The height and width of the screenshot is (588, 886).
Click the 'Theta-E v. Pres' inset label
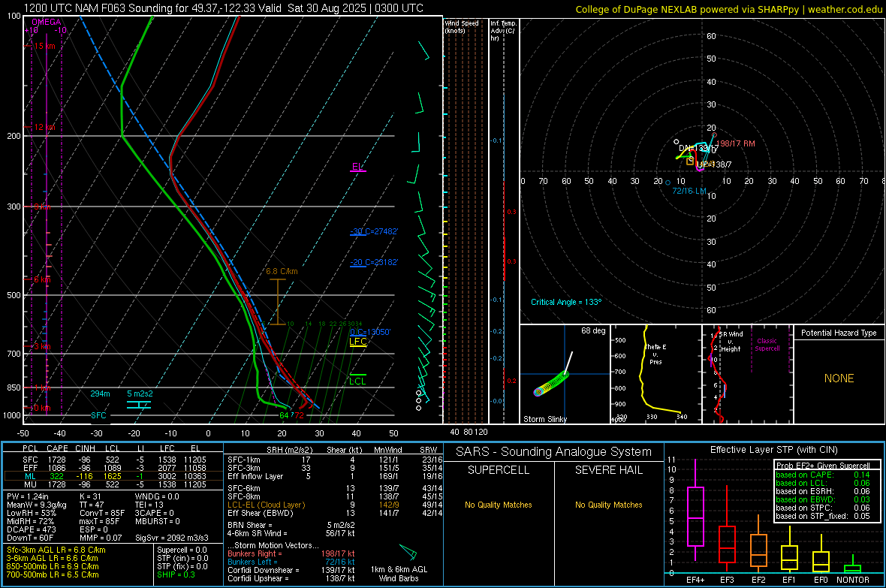pos(655,354)
